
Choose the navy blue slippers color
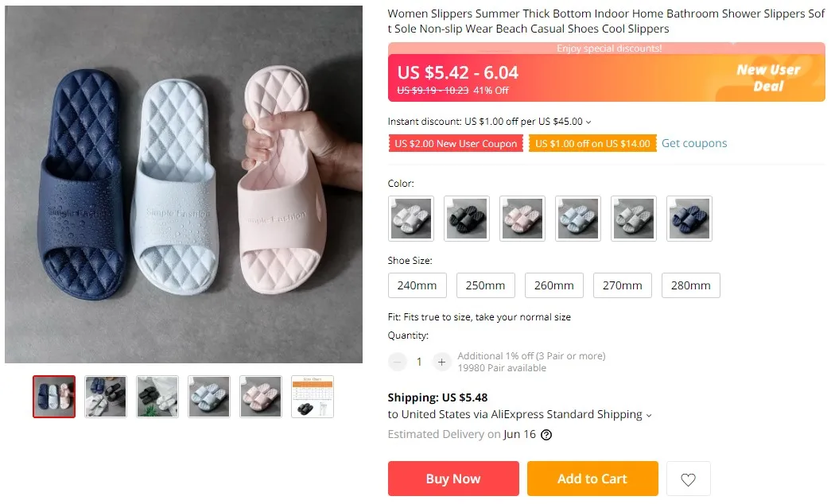pos(689,219)
